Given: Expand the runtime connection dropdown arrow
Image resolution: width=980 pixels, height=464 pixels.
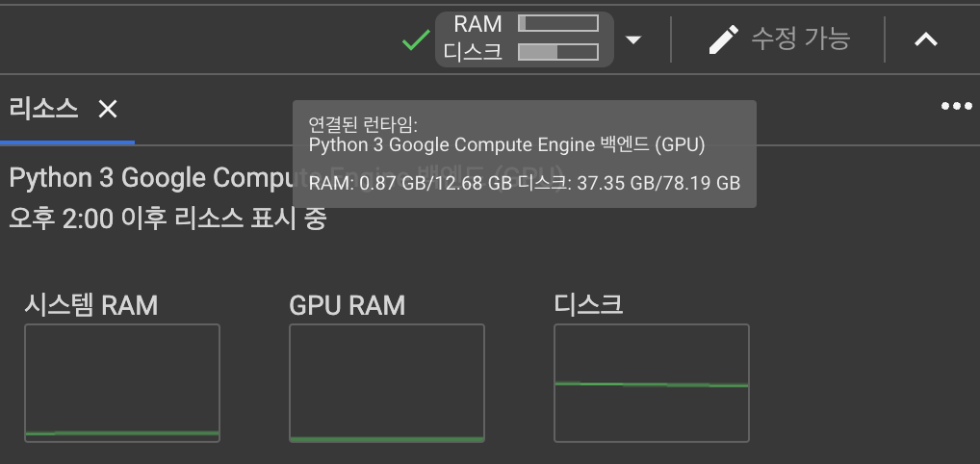Looking at the screenshot, I should [x=633, y=40].
